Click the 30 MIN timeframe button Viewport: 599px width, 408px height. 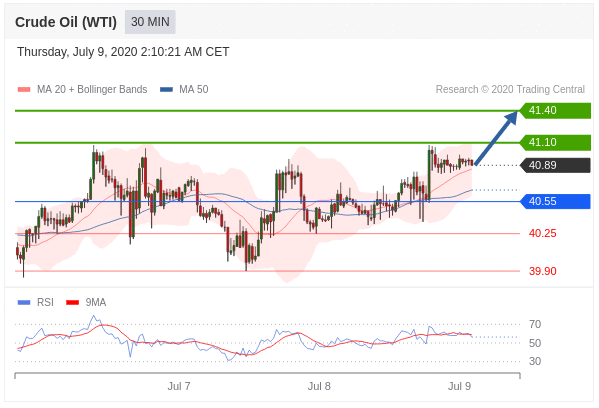click(x=150, y=22)
